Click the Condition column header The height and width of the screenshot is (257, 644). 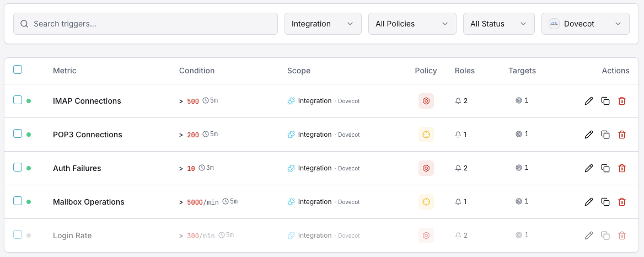197,71
